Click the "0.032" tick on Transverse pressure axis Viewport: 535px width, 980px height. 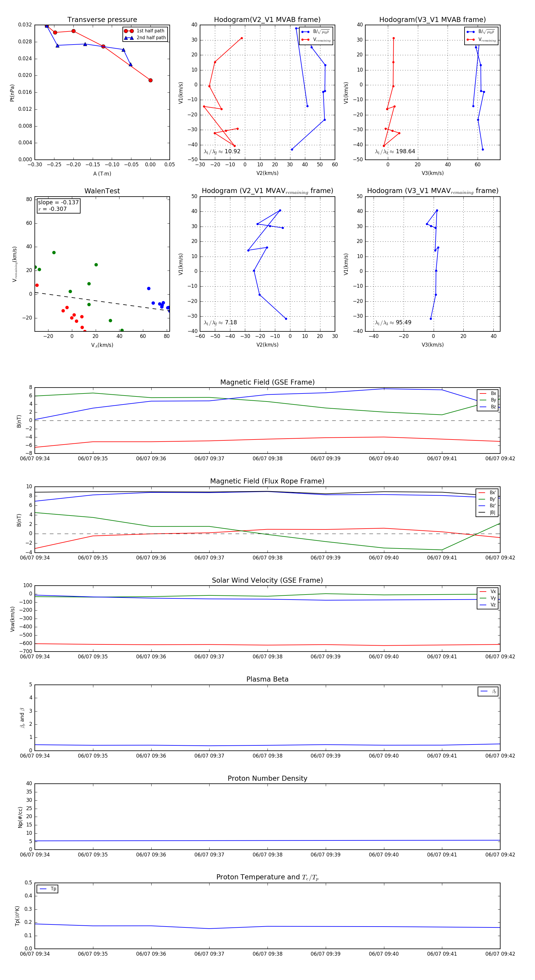click(x=25, y=25)
